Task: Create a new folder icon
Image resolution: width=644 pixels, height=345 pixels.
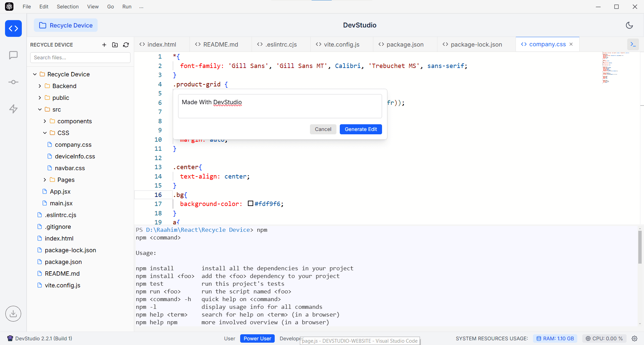Action: point(115,45)
